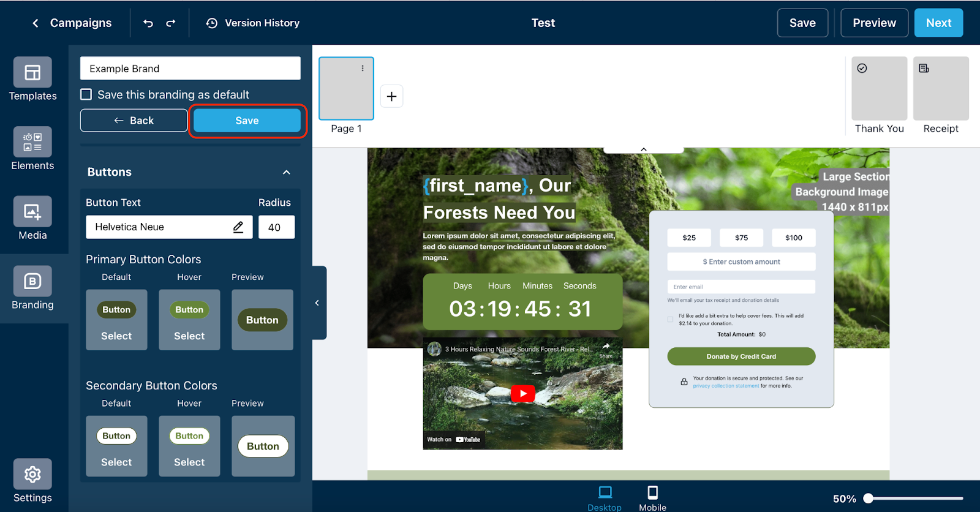Switch to Mobile view
The image size is (980, 512).
[652, 498]
